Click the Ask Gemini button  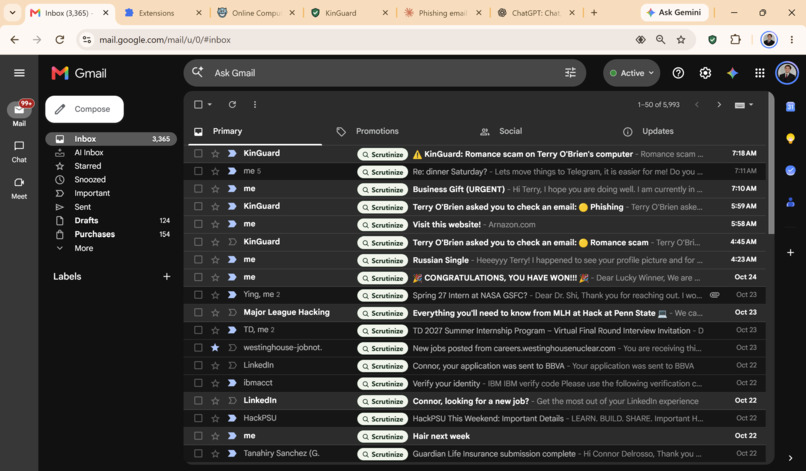[x=674, y=12]
